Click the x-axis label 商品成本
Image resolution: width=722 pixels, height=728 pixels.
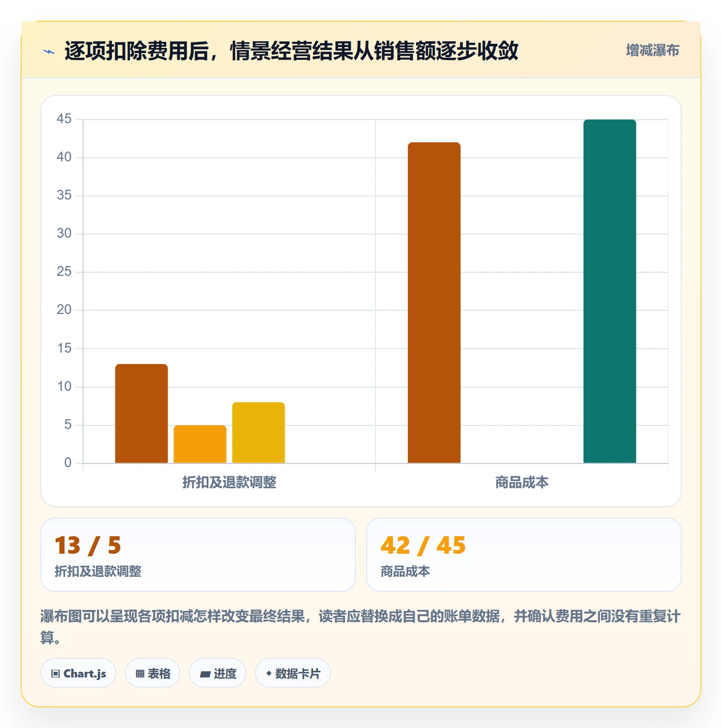(522, 483)
